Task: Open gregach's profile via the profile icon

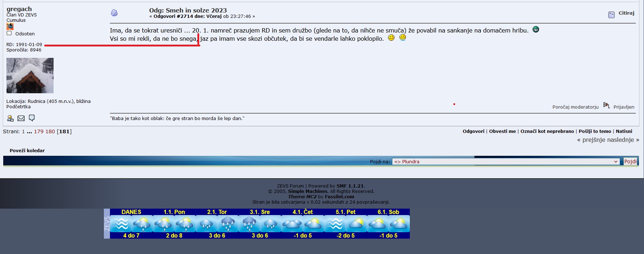Action: click(10, 118)
